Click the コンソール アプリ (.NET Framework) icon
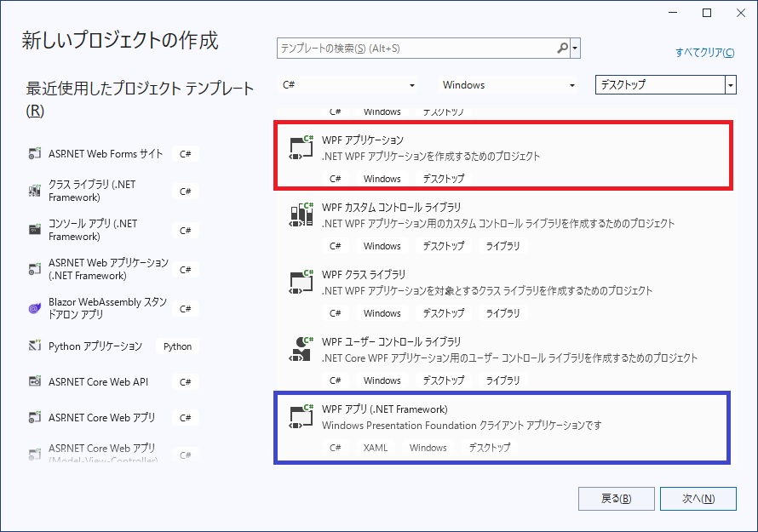Screen dimensions: 758x532 pyautogui.click(x=34, y=230)
